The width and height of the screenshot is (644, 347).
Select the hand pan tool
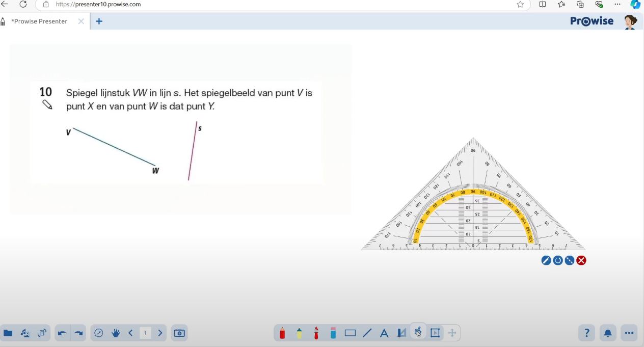coord(116,333)
